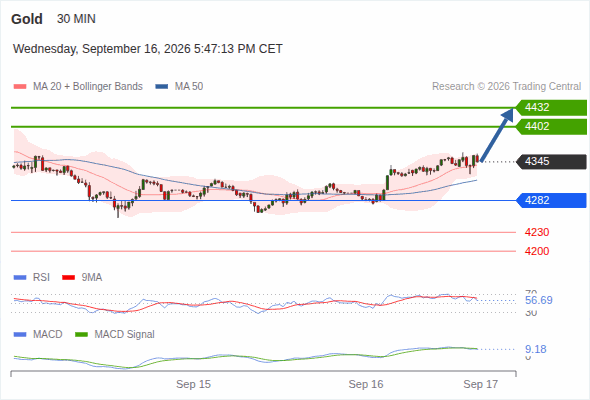
Task: Select the red 4230 support level label
Action: coord(537,232)
